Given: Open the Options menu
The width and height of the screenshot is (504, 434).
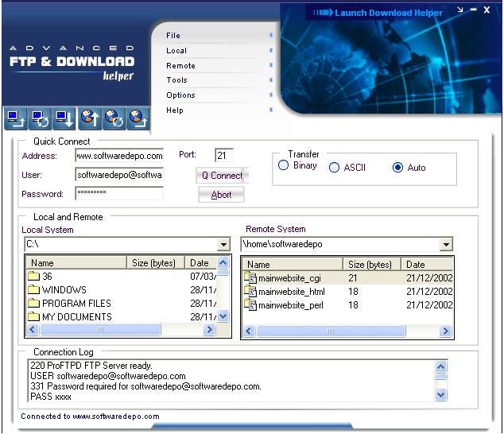Looking at the screenshot, I should (x=180, y=95).
